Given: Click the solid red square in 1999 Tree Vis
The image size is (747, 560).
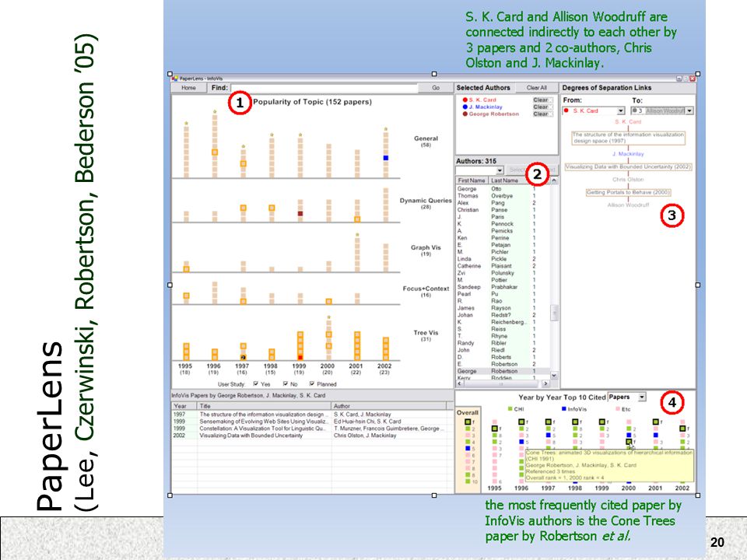Looking at the screenshot, I should pos(300,357).
